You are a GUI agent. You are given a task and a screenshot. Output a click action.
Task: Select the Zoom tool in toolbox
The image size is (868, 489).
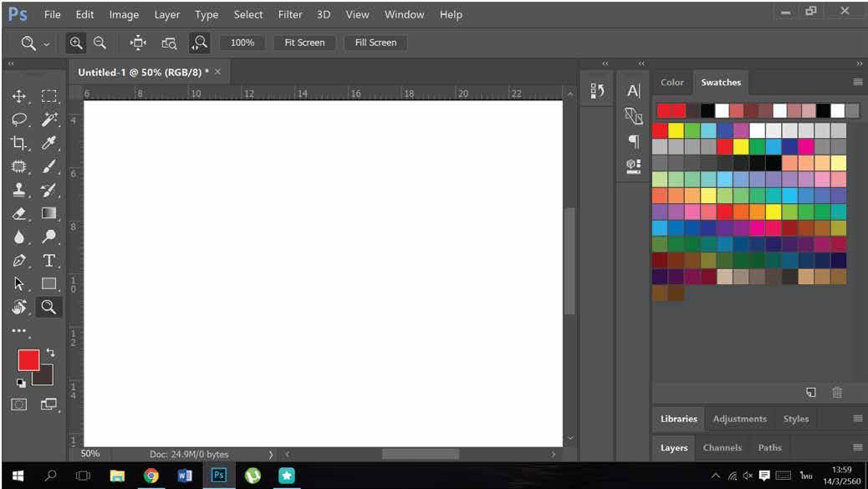pos(49,307)
